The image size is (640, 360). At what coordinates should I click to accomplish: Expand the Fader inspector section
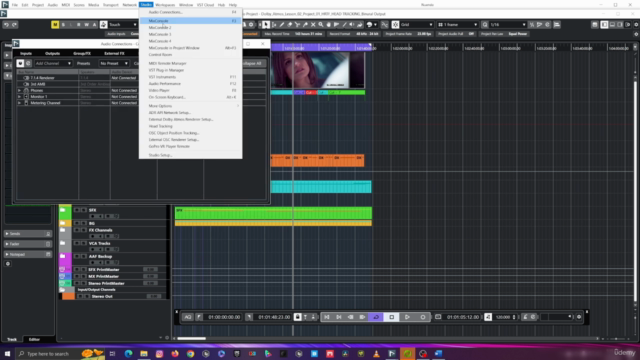click(x=28, y=244)
